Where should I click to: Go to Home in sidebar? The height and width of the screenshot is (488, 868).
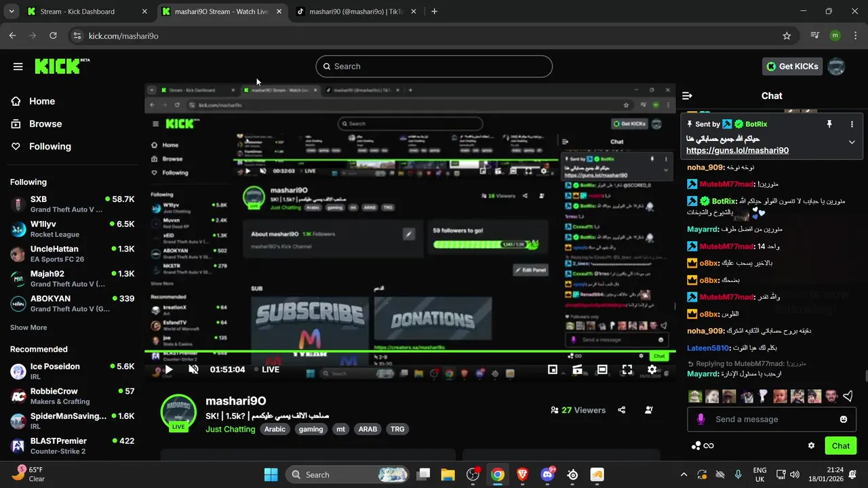[42, 101]
